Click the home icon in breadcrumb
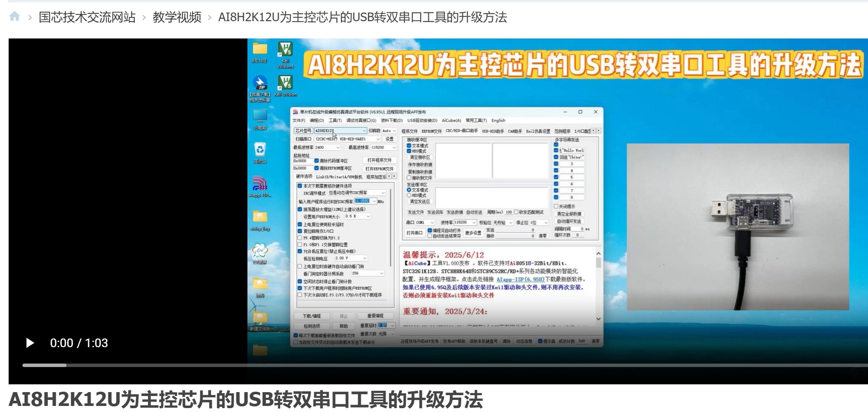Viewport: 868px width, 412px height. (15, 17)
